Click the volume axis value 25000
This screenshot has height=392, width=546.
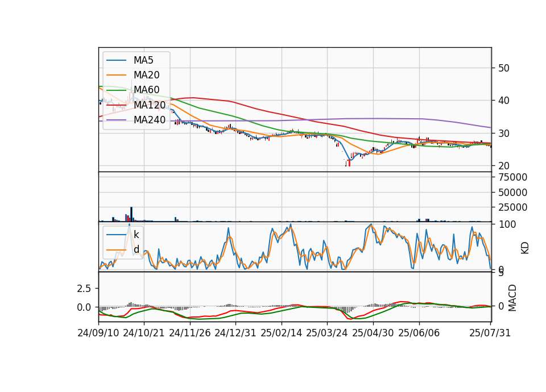512,207
